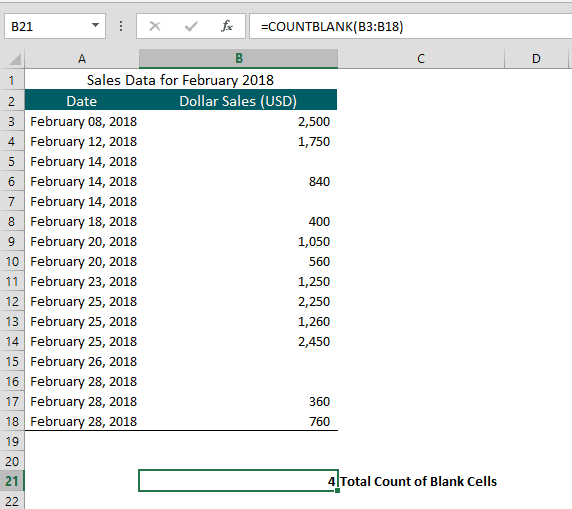Click the Enter checkmark formula bar icon
572x509 pixels.
(x=191, y=26)
